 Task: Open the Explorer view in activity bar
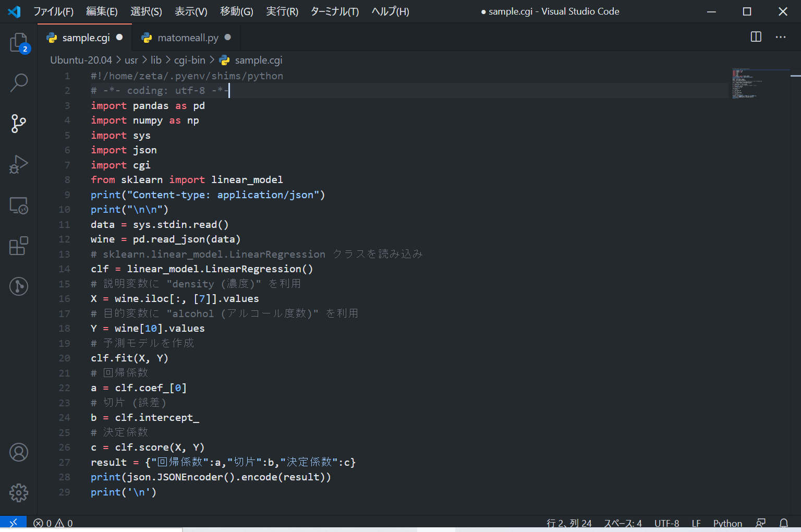[x=19, y=42]
